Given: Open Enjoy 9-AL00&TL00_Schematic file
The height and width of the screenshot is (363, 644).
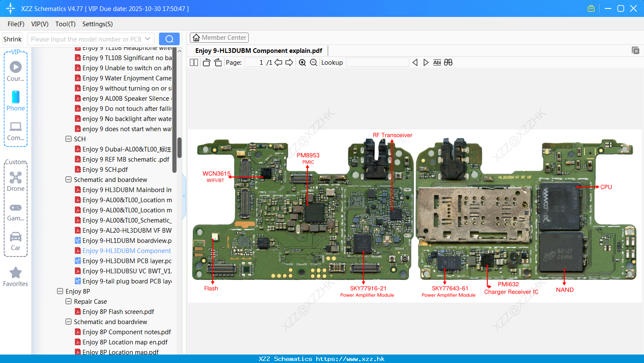Looking at the screenshot, I should pyautogui.click(x=123, y=220).
